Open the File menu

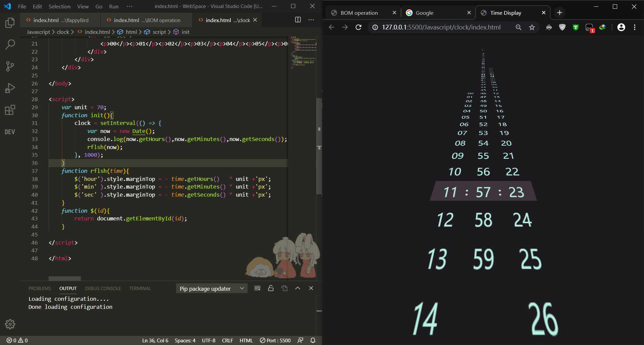coord(22,6)
